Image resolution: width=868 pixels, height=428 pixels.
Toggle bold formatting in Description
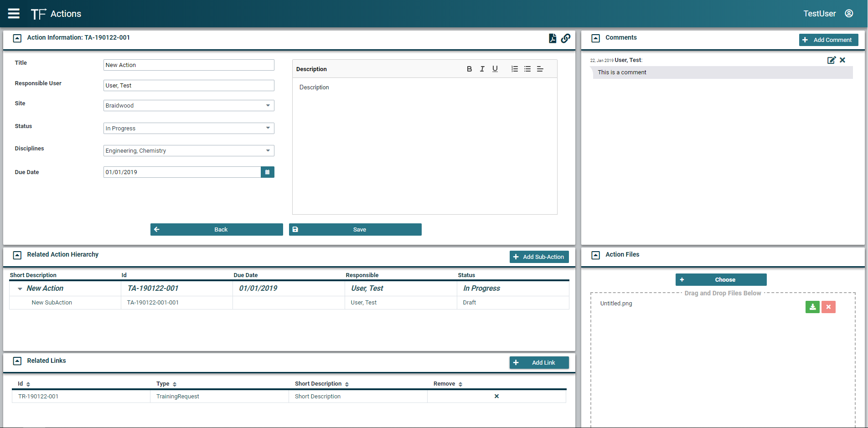pos(469,69)
